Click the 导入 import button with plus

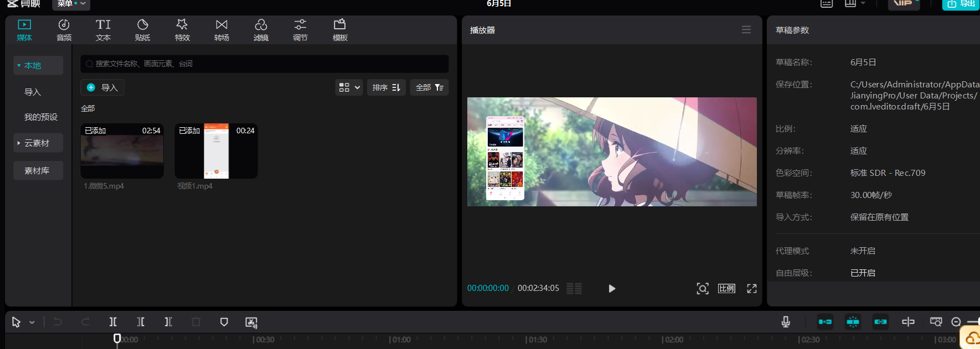[102, 87]
